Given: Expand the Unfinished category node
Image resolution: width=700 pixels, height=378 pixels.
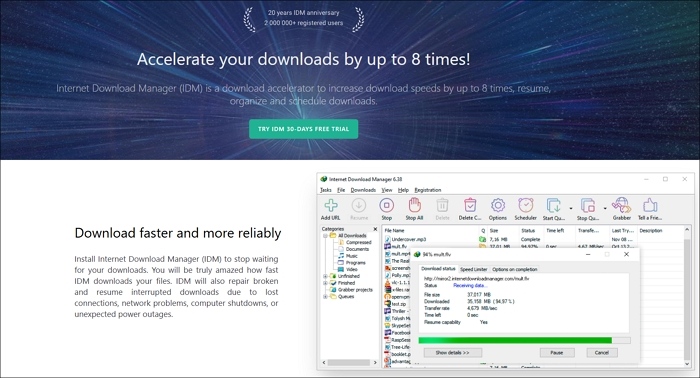Looking at the screenshot, I should click(x=325, y=276).
